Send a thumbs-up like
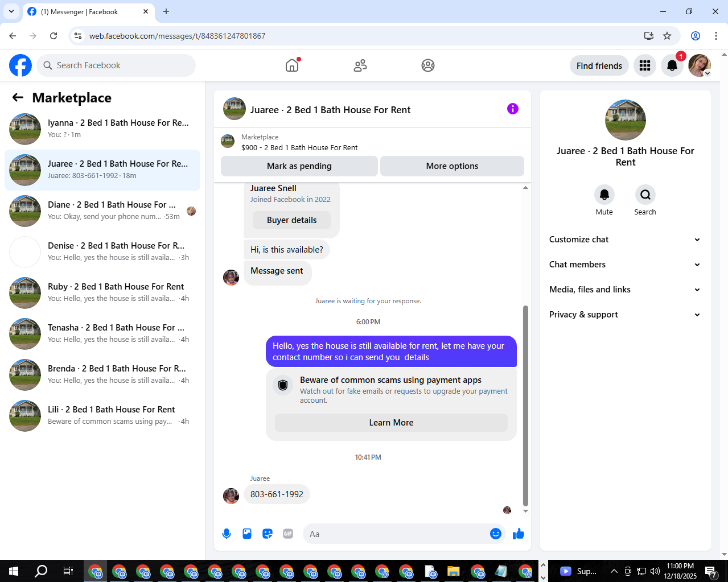 pyautogui.click(x=519, y=534)
